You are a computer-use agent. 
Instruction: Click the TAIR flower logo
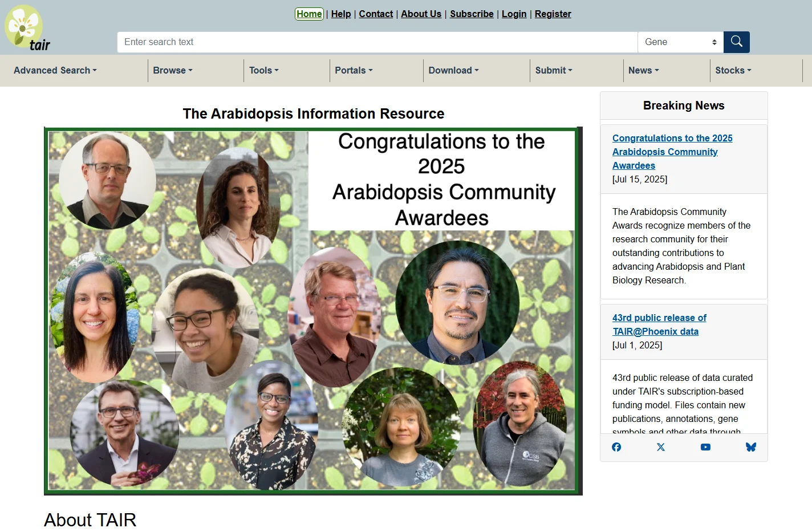(27, 28)
